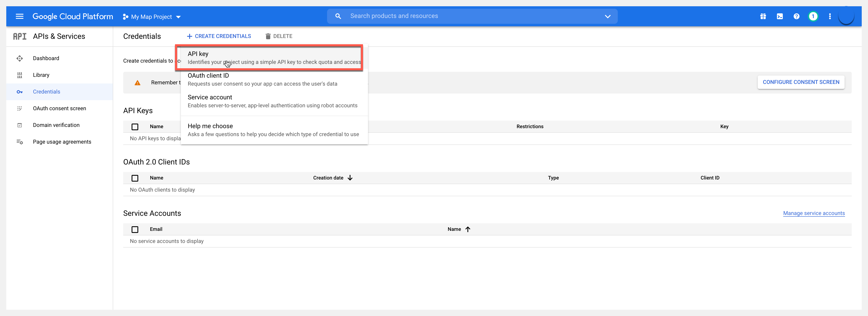
Task: Open Manage service accounts link
Action: (813, 213)
